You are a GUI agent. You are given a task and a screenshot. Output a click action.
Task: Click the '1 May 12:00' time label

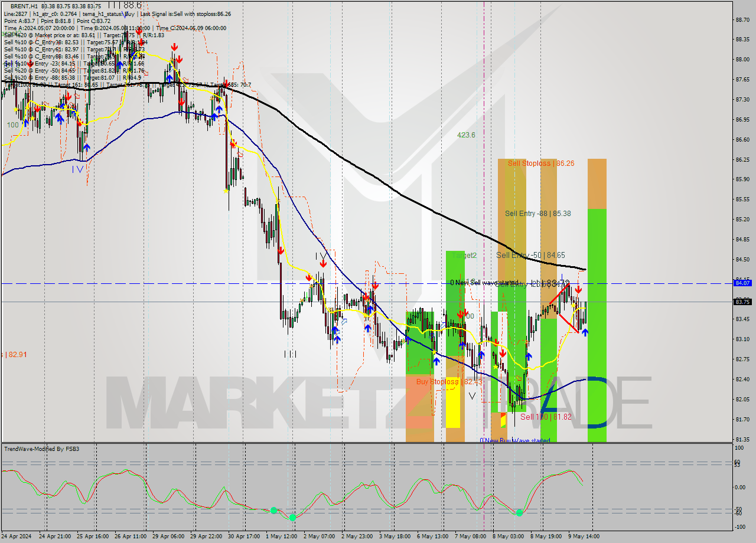(x=282, y=536)
